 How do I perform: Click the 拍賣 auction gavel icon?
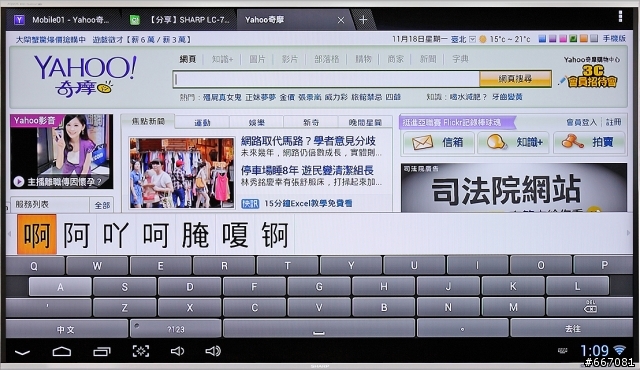coord(572,142)
